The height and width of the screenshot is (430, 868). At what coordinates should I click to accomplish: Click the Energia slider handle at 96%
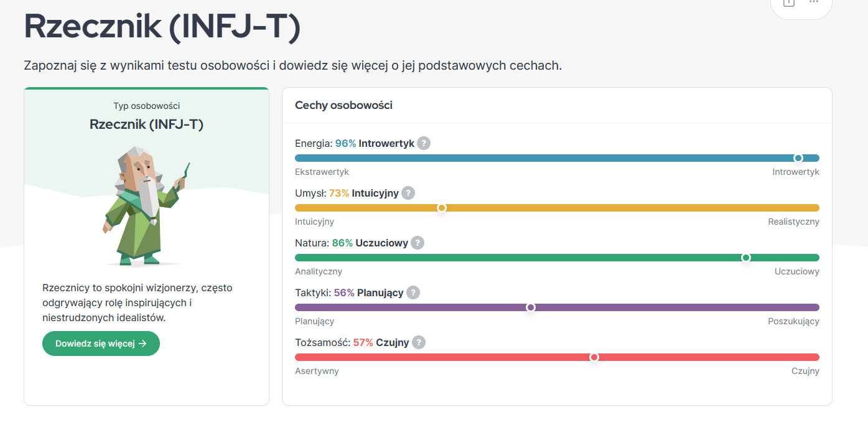click(x=798, y=158)
